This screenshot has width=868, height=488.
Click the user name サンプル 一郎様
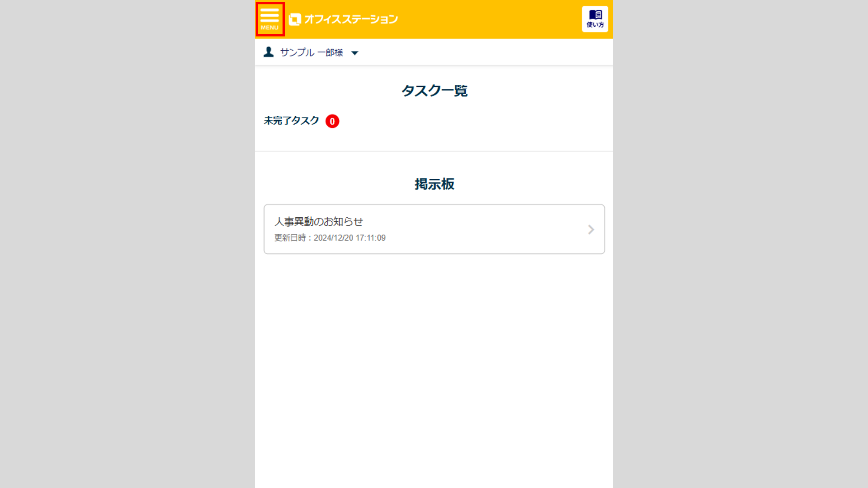[312, 52]
